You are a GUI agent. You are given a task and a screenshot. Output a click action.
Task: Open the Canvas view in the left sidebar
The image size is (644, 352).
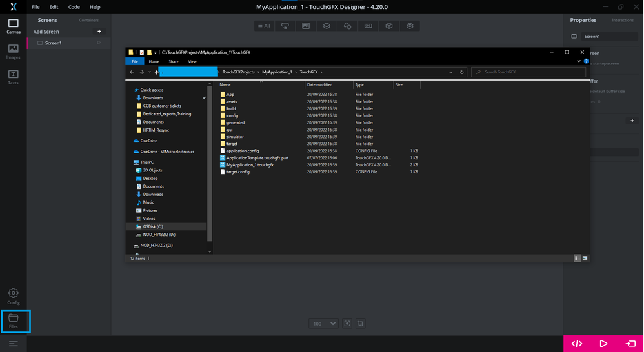(13, 26)
